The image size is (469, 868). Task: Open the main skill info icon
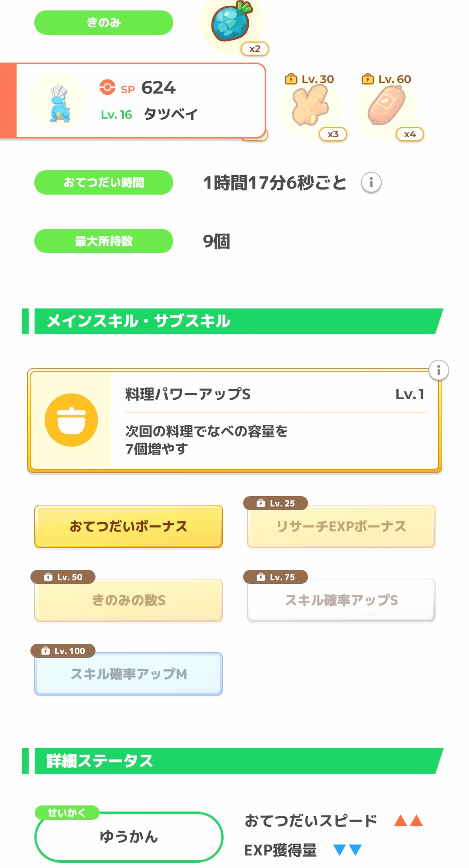(438, 370)
